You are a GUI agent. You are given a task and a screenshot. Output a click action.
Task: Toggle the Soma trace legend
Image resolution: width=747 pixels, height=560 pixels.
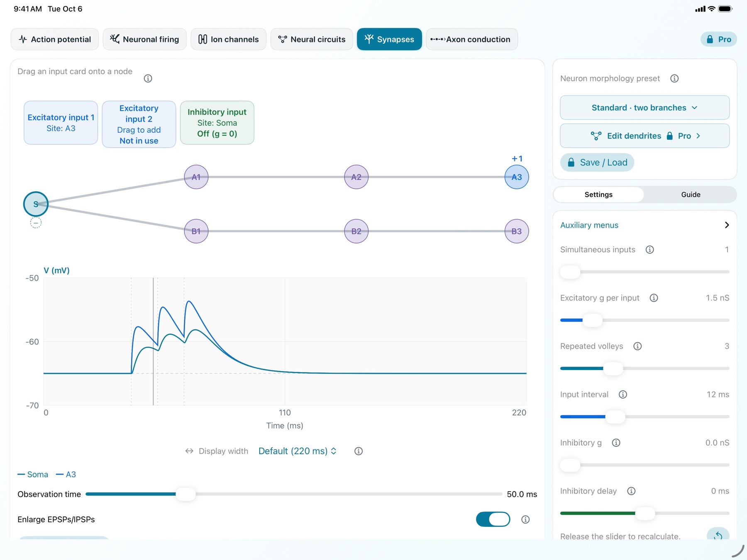coord(33,474)
